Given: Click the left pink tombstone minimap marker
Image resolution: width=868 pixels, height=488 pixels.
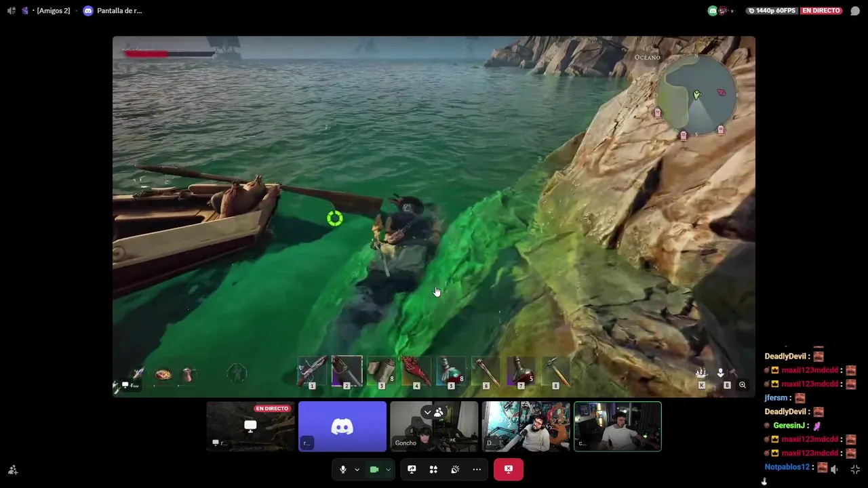Looking at the screenshot, I should pyautogui.click(x=657, y=113).
